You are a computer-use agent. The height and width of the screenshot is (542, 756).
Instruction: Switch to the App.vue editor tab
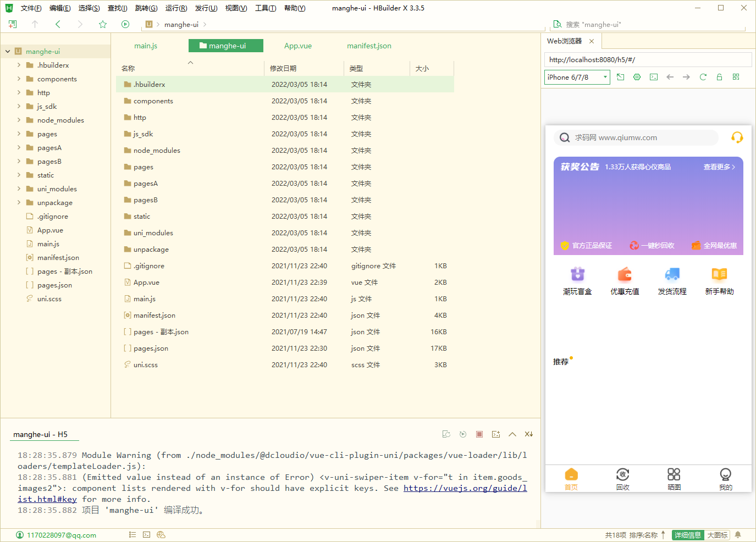tap(298, 46)
